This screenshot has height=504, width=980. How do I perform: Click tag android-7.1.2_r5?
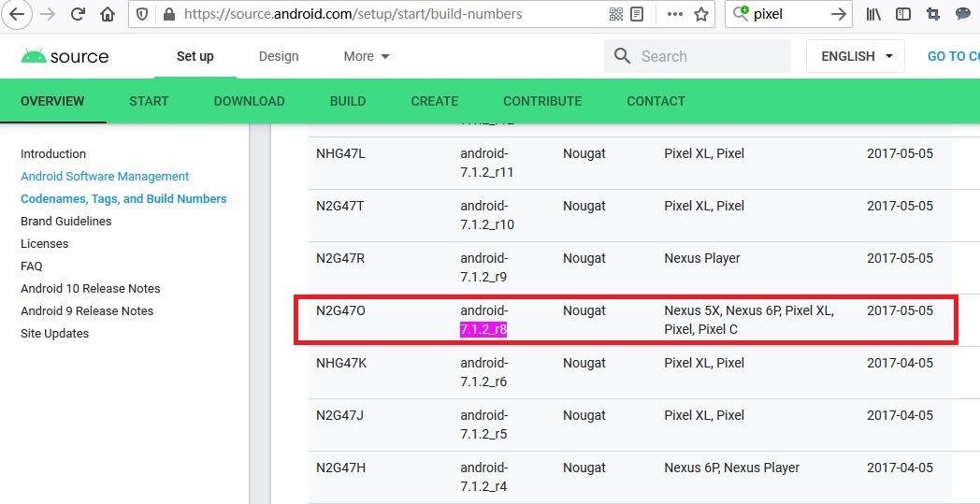[x=484, y=425]
